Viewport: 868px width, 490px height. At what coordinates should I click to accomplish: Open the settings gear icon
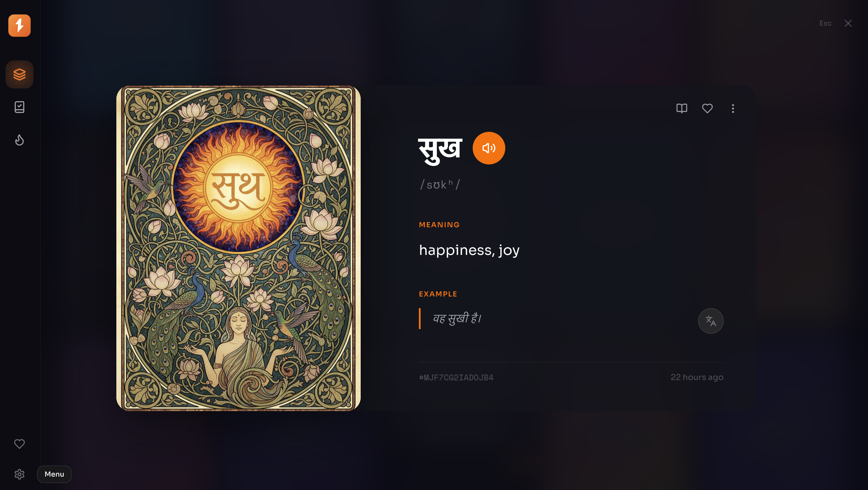click(19, 474)
